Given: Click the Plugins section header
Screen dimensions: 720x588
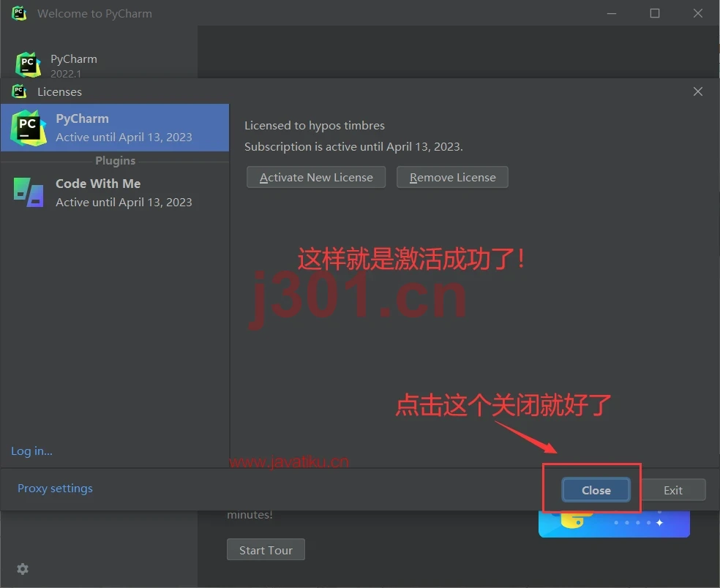Looking at the screenshot, I should (x=116, y=161).
